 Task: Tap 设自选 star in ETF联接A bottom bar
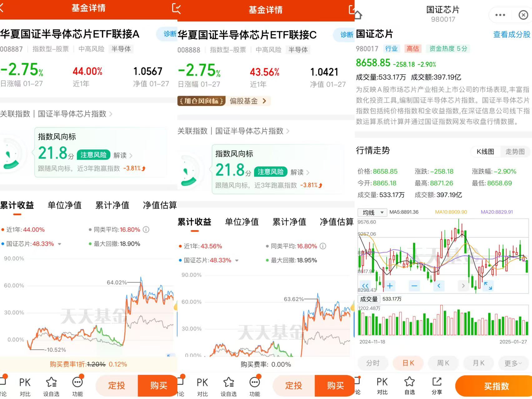click(x=51, y=387)
